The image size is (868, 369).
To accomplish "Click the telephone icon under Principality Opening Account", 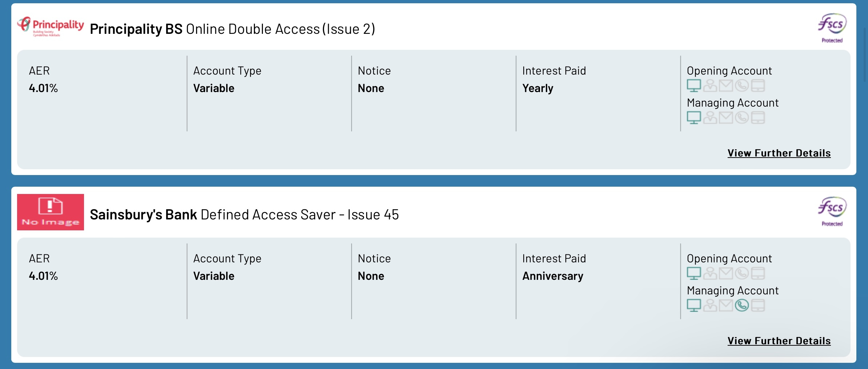I will pyautogui.click(x=742, y=86).
